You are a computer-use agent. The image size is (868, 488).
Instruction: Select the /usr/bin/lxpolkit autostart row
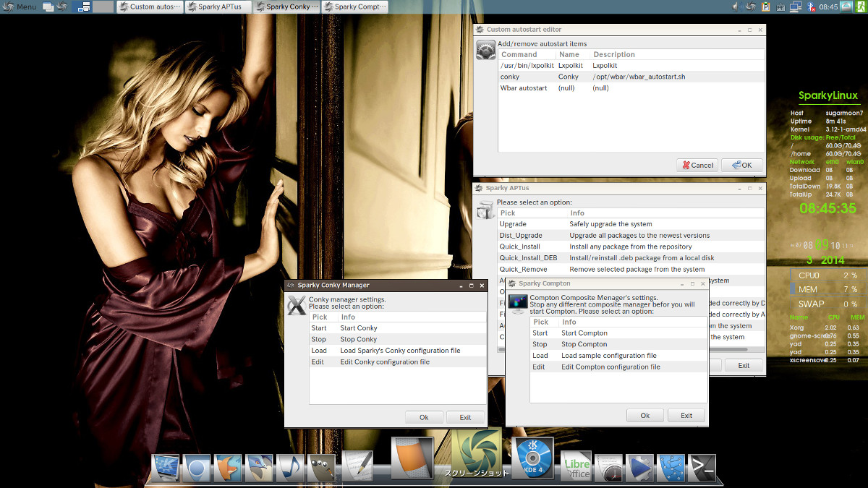click(631, 65)
